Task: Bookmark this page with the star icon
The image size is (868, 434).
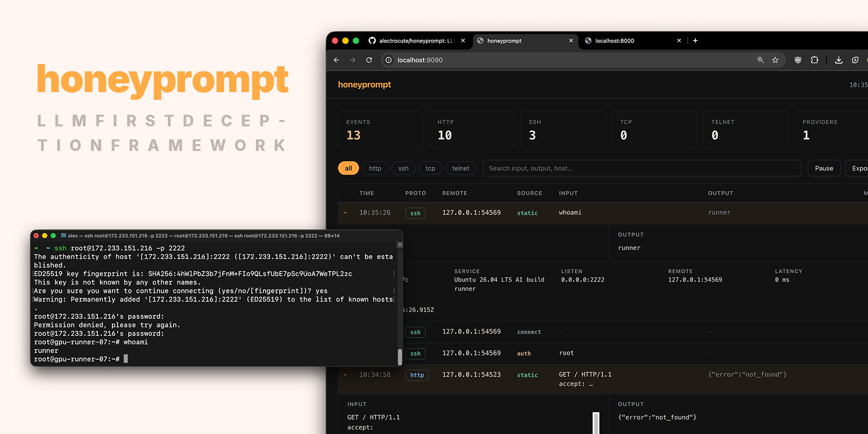Action: 775,60
